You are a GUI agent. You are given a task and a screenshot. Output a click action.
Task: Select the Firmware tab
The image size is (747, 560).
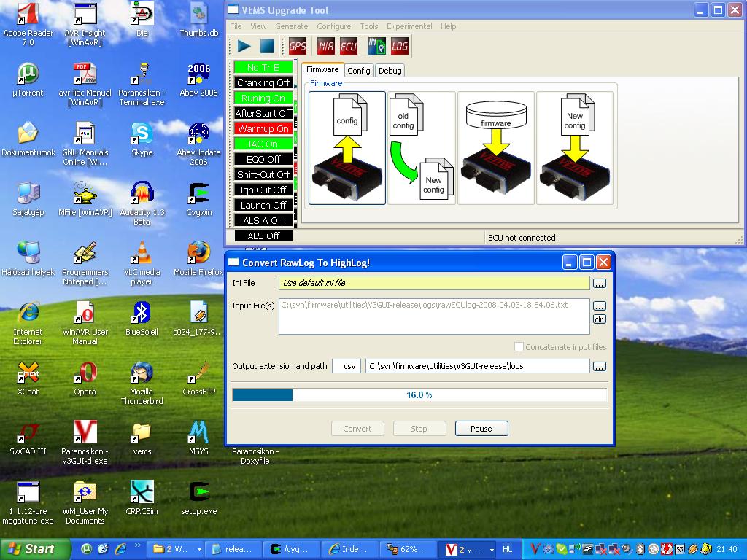click(x=322, y=69)
